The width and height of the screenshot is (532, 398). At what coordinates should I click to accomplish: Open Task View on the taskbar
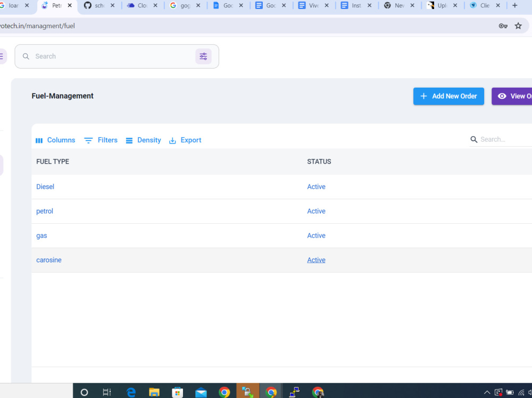[x=106, y=392]
